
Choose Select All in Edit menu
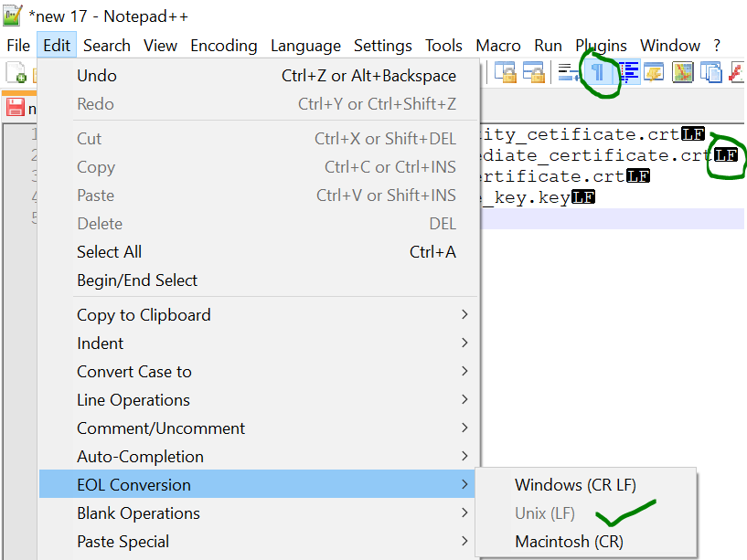click(258, 252)
